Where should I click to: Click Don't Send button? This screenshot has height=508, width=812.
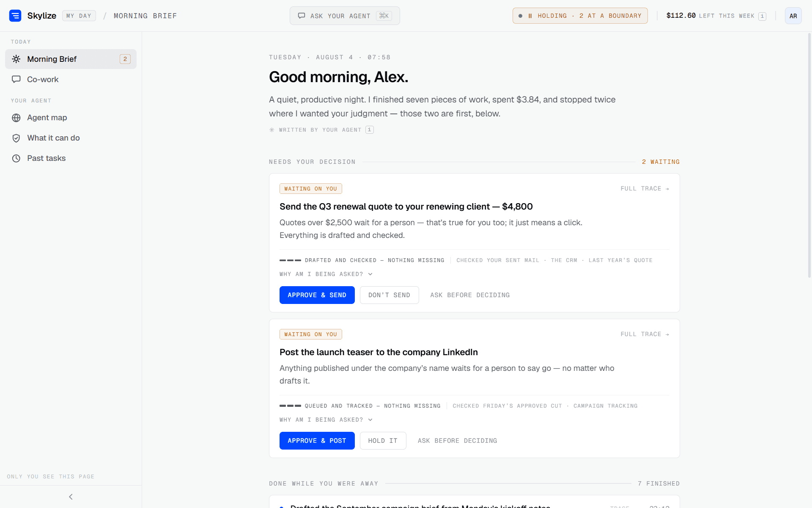pos(389,295)
